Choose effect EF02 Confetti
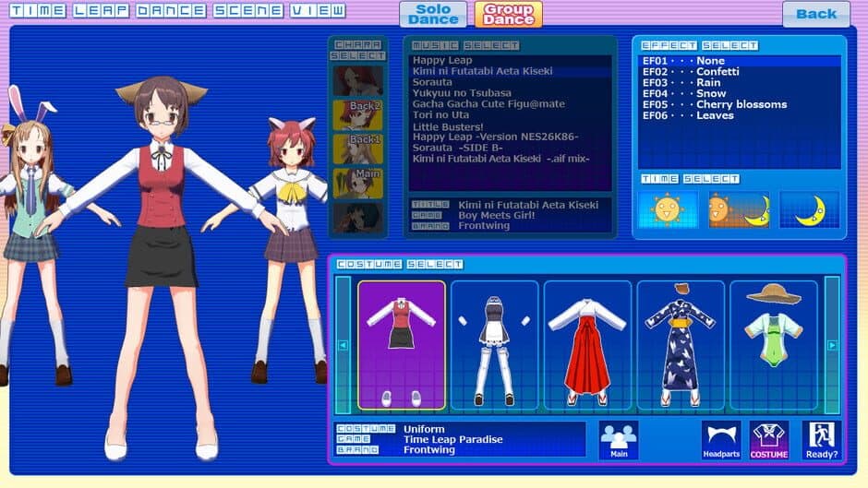This screenshot has height=488, width=868. [739, 72]
